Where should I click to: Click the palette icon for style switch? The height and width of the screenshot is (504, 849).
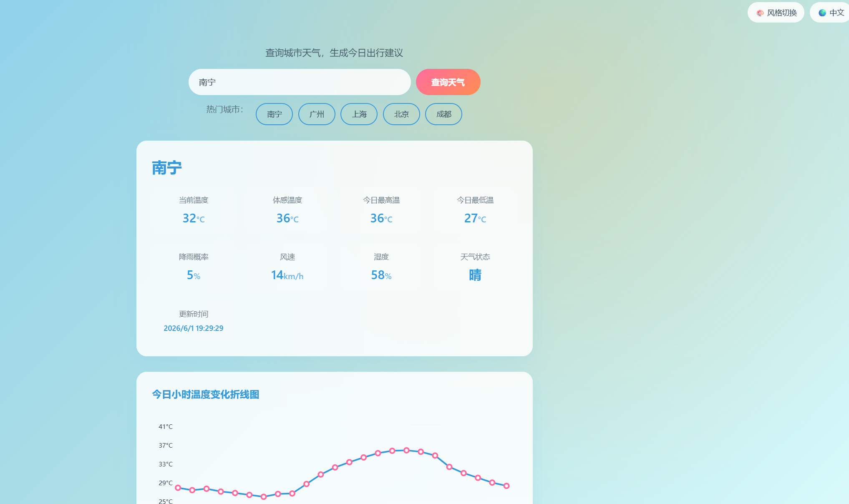pos(760,13)
